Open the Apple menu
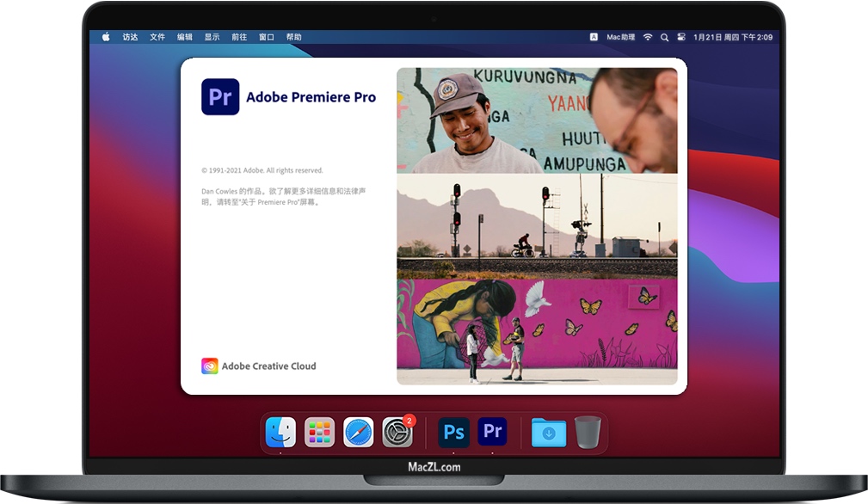 (106, 37)
